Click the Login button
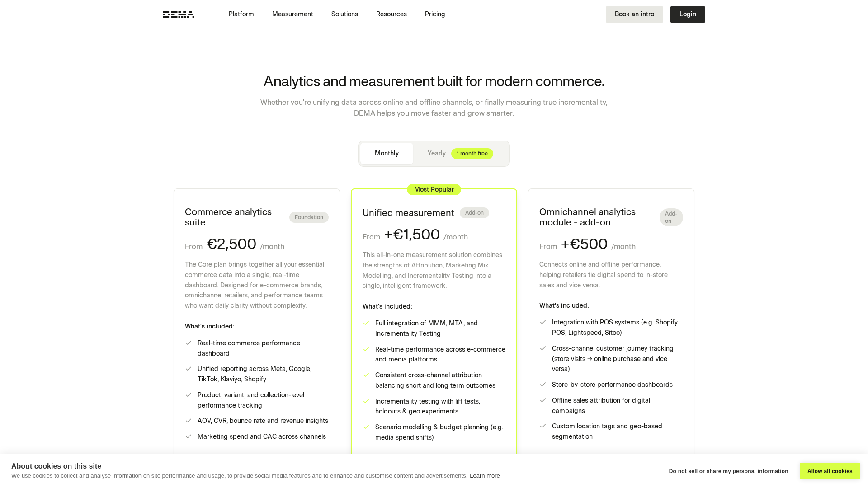 point(688,14)
